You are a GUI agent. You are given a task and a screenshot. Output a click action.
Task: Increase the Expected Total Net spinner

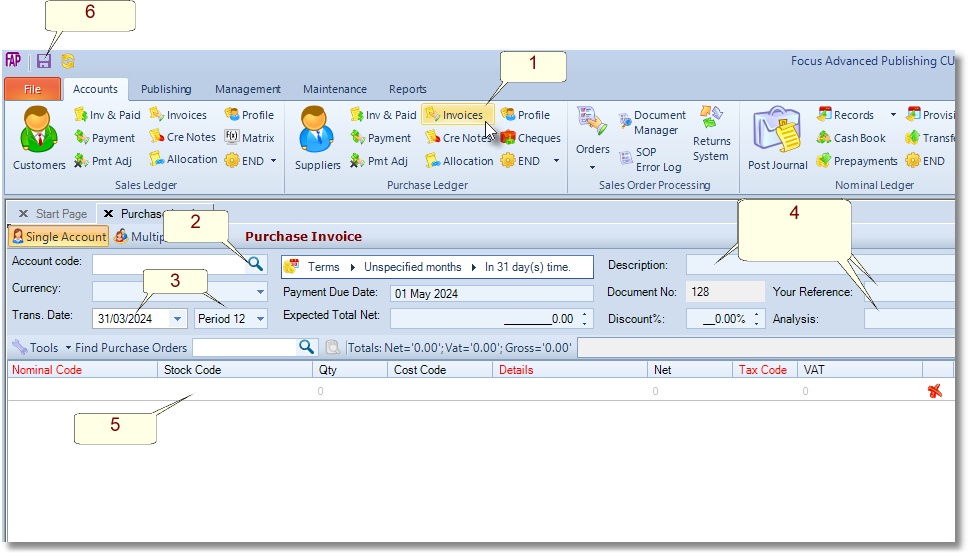pos(584,314)
